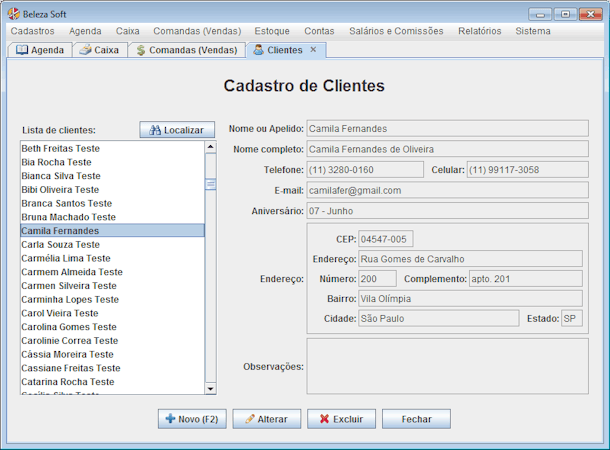Select Catarina Rocha Teste in client list

pos(112,382)
